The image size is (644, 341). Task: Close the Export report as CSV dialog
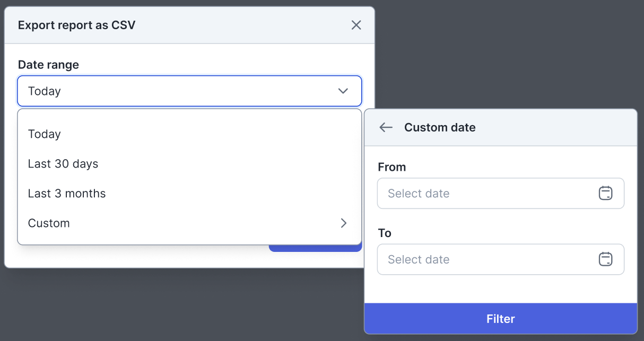click(x=356, y=25)
